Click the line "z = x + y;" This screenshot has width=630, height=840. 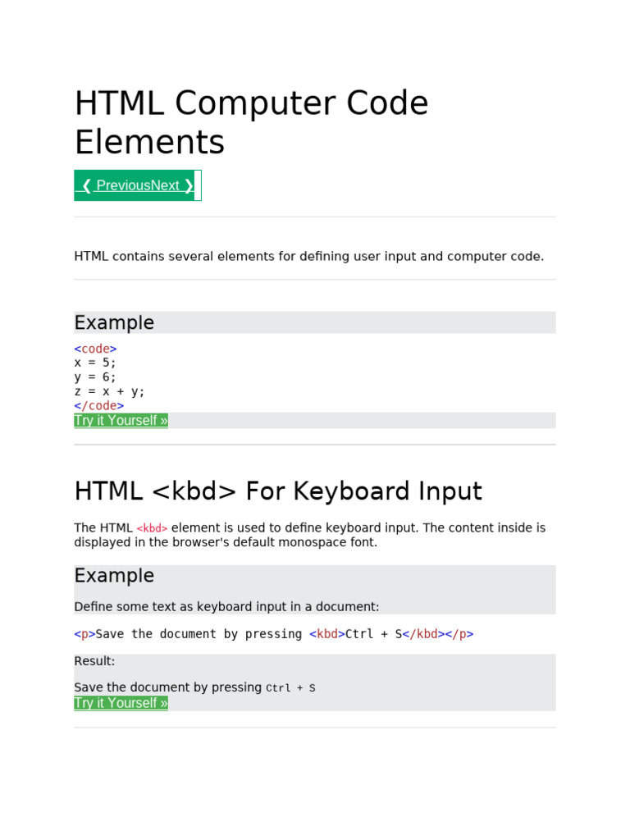click(109, 391)
